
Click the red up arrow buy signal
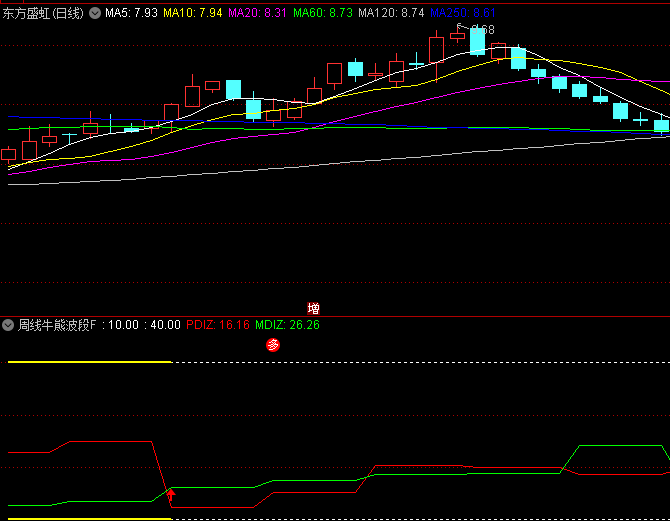pos(171,495)
